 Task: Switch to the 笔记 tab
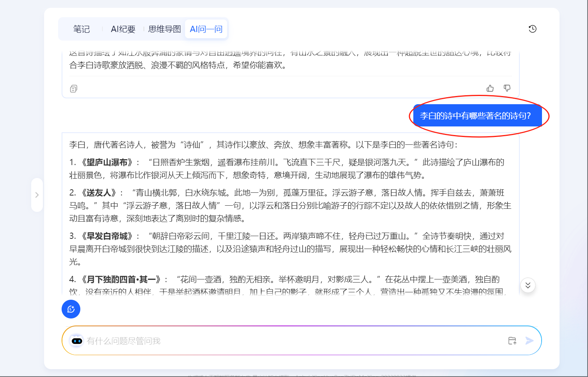(81, 29)
